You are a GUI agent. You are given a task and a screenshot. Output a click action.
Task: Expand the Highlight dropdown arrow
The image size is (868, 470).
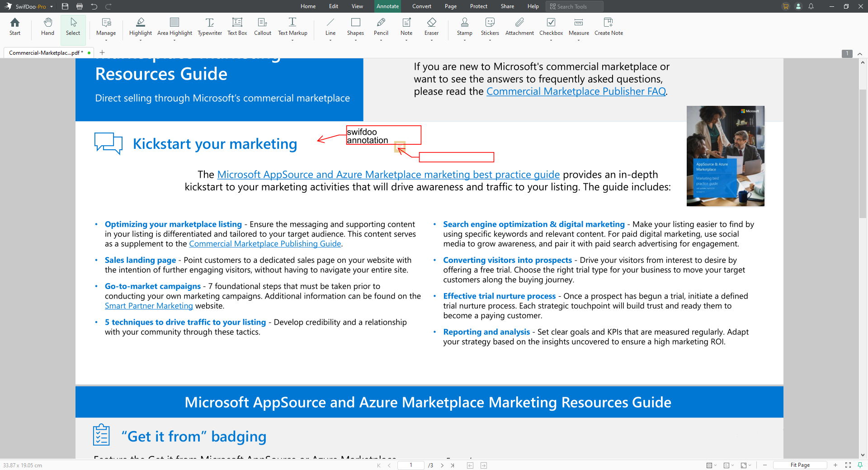[x=141, y=40]
